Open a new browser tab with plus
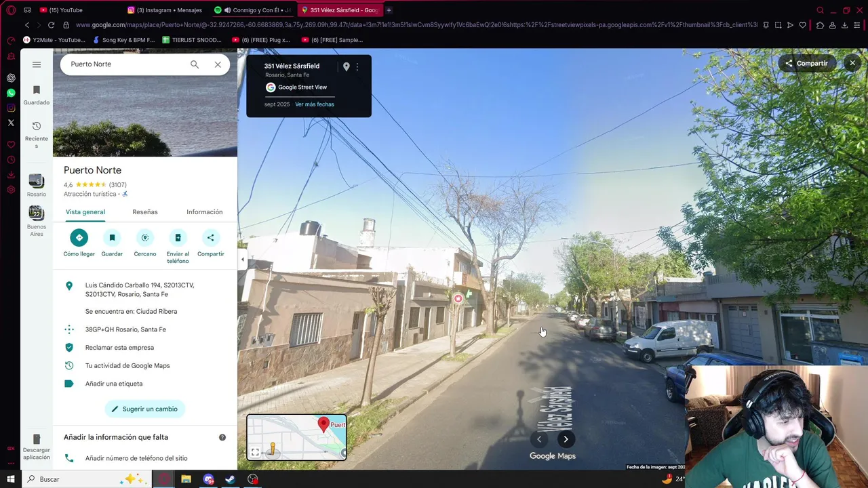The image size is (868, 488). [389, 10]
